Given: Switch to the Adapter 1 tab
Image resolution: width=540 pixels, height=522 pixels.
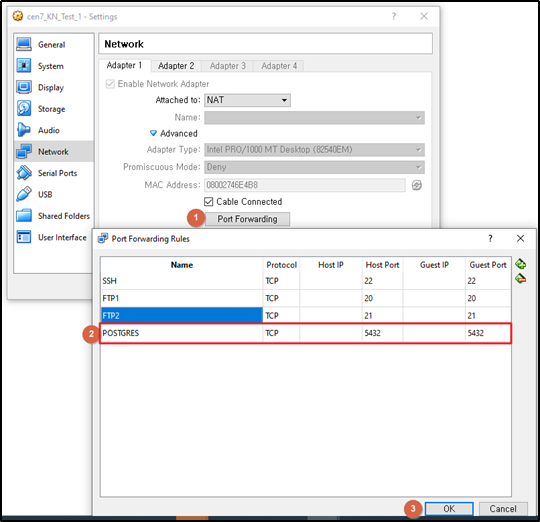Looking at the screenshot, I should [x=124, y=65].
